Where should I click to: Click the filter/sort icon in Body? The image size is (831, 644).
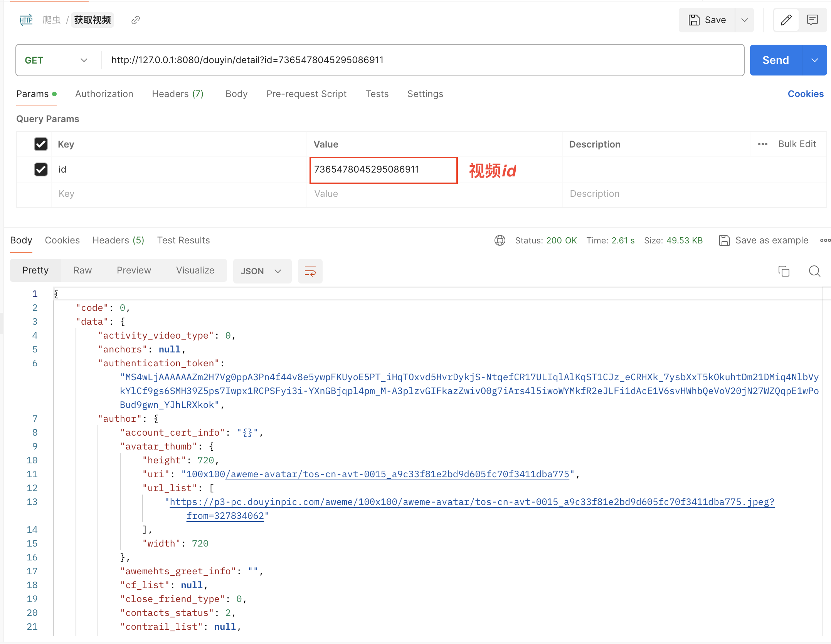pyautogui.click(x=310, y=270)
